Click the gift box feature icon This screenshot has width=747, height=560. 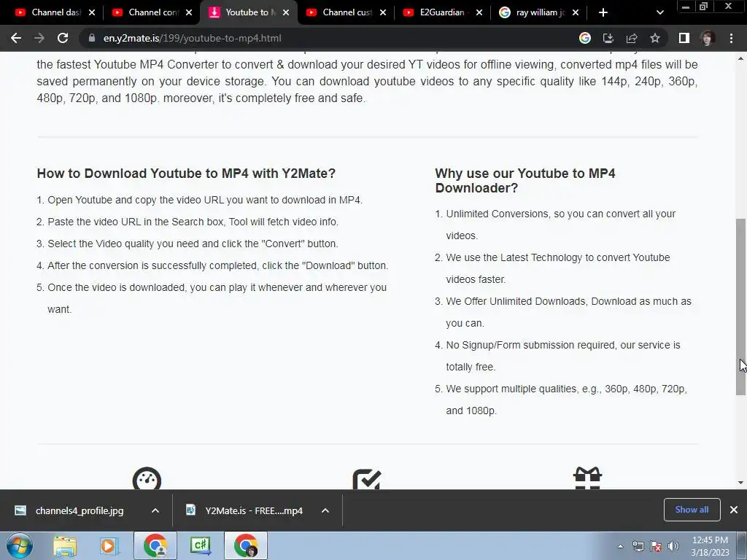tap(587, 478)
